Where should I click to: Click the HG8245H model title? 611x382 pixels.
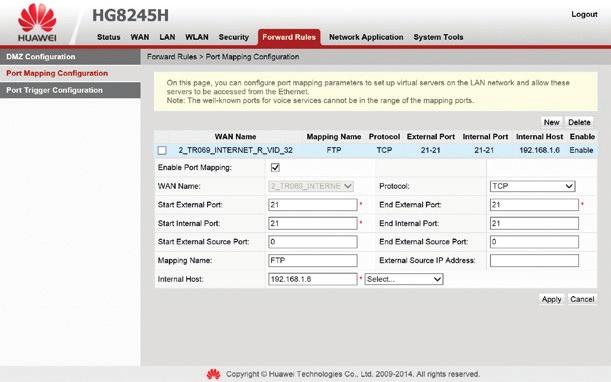click(x=130, y=16)
